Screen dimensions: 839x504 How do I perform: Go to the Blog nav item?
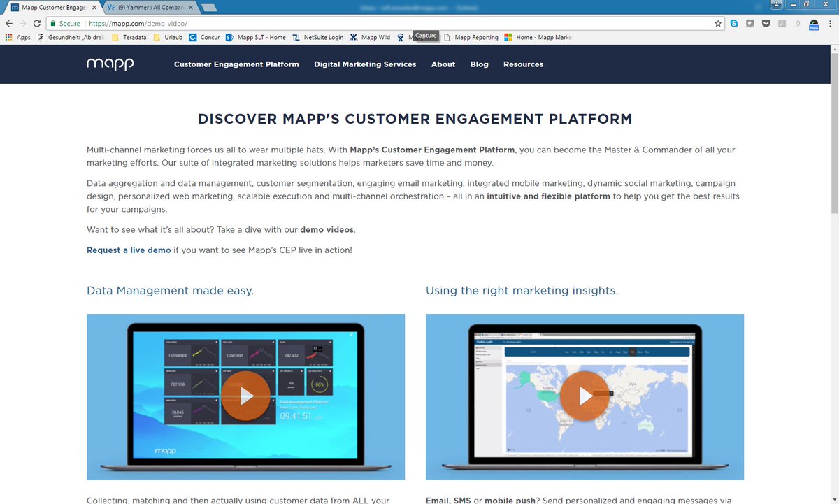click(480, 64)
